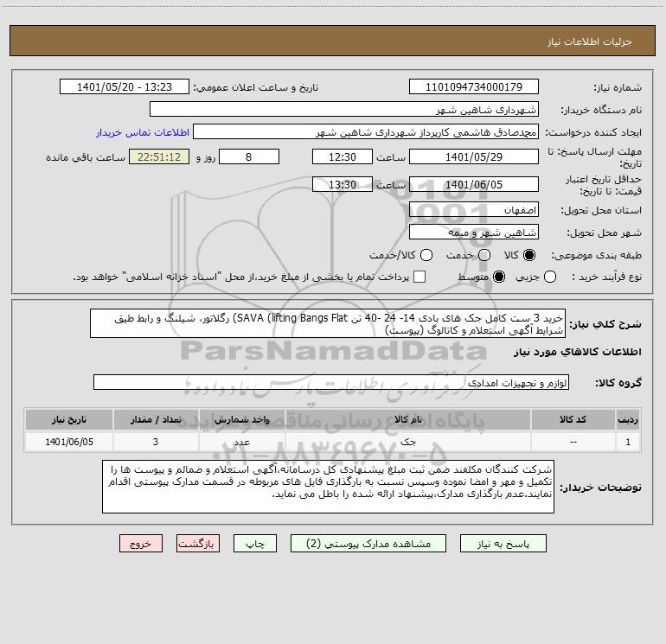This screenshot has height=644, width=666.
Task: Click the جک item name cell
Action: point(407,442)
